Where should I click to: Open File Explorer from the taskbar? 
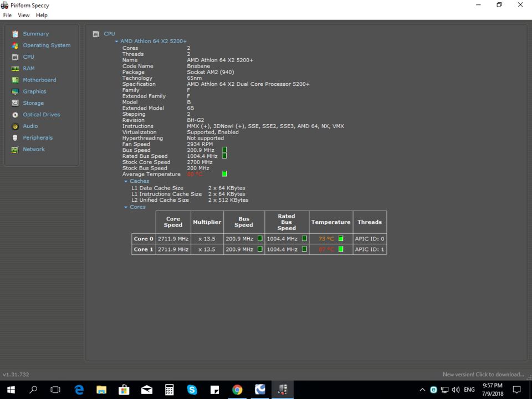(101, 390)
